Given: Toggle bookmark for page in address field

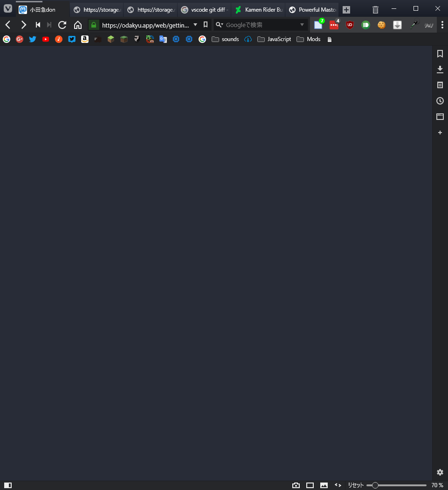Looking at the screenshot, I should (206, 25).
